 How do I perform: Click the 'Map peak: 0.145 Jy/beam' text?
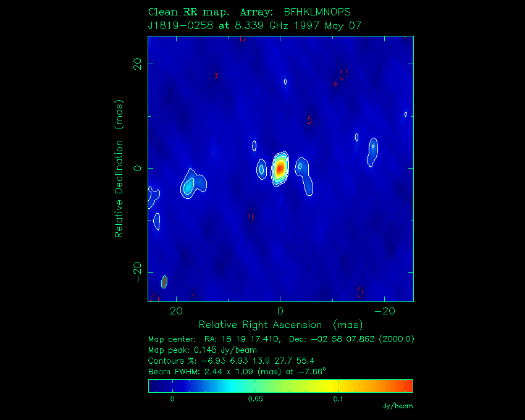[203, 350]
